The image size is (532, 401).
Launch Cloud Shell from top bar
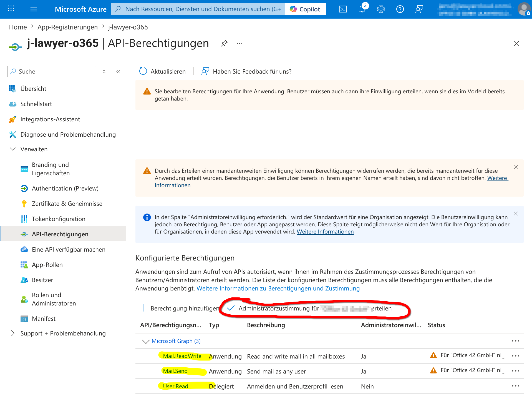pos(343,9)
